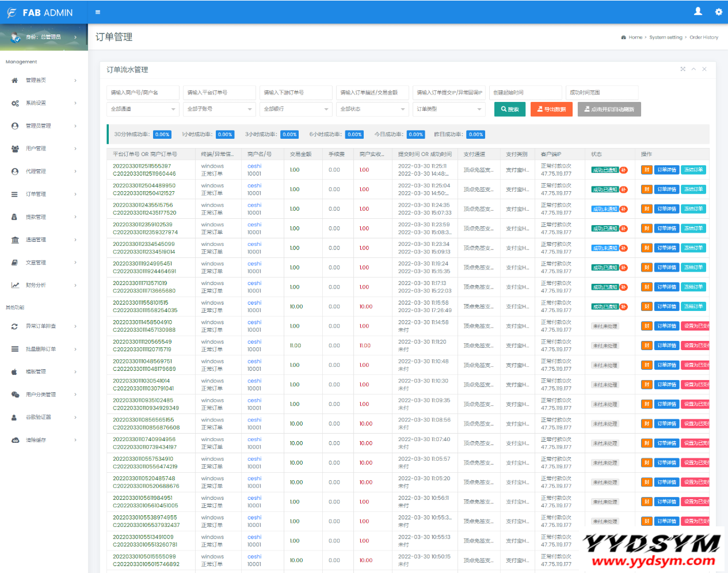Click the orange 导出数据 export button
728x573 pixels.
(551, 109)
